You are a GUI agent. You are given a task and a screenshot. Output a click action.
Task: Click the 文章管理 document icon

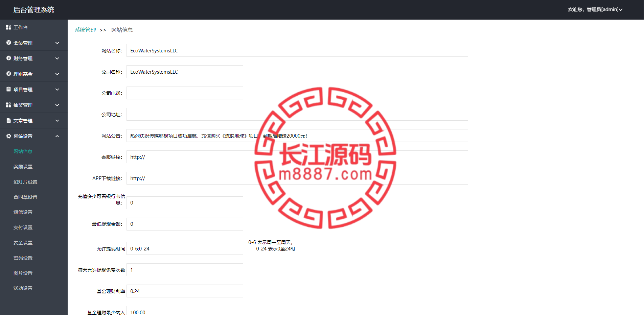tap(8, 120)
